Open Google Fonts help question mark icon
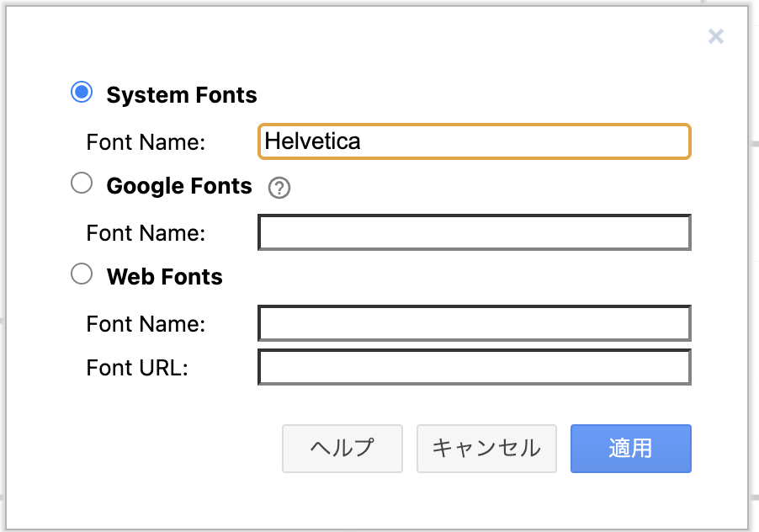The width and height of the screenshot is (759, 532). pos(279,188)
